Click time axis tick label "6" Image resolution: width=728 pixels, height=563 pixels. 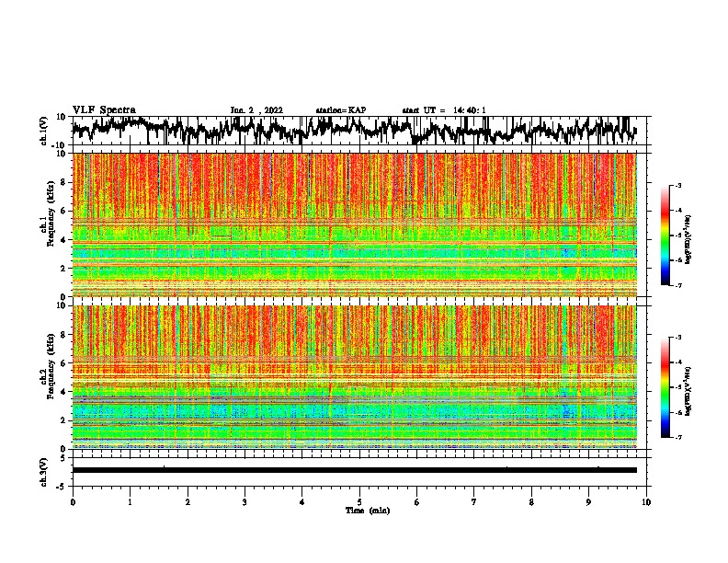pos(416,502)
